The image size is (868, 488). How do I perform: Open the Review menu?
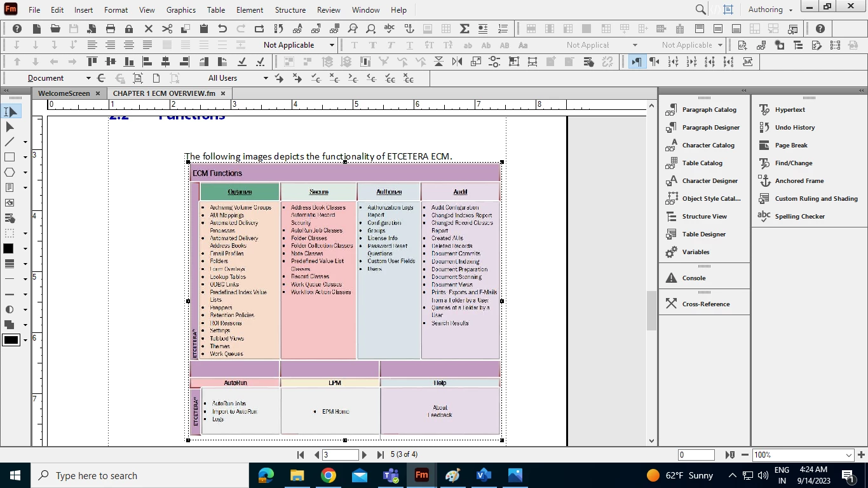pos(329,10)
